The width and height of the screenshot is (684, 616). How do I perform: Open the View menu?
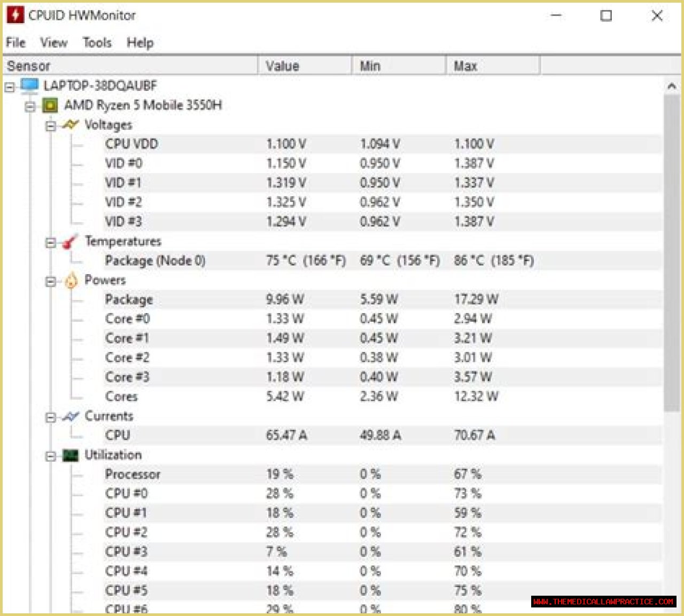point(54,43)
